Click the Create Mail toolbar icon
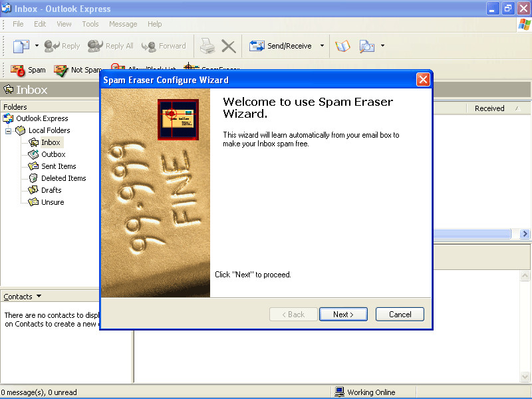 (21, 46)
